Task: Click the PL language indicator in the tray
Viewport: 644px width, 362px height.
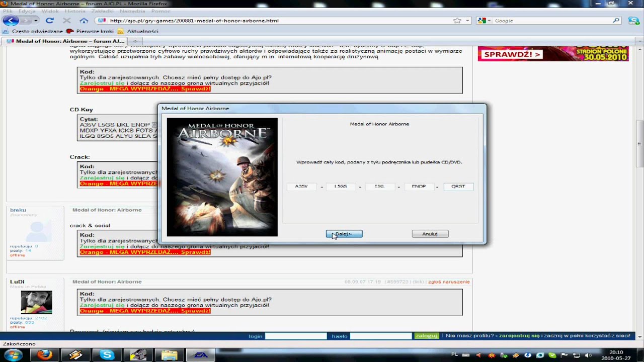Action: [x=455, y=355]
